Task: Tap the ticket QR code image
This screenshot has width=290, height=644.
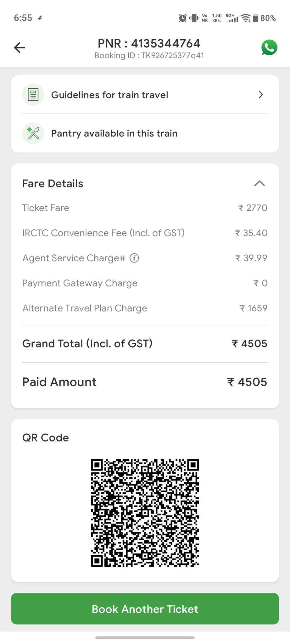Action: 145,513
